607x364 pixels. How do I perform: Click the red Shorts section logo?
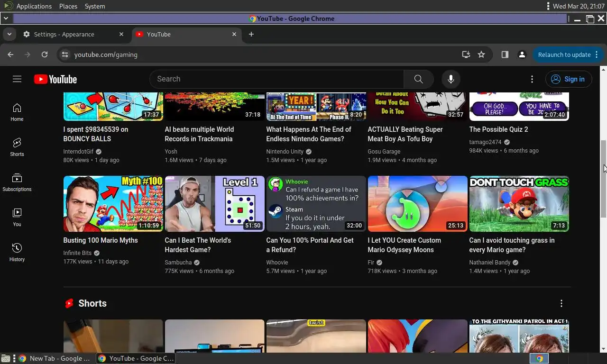(x=69, y=303)
